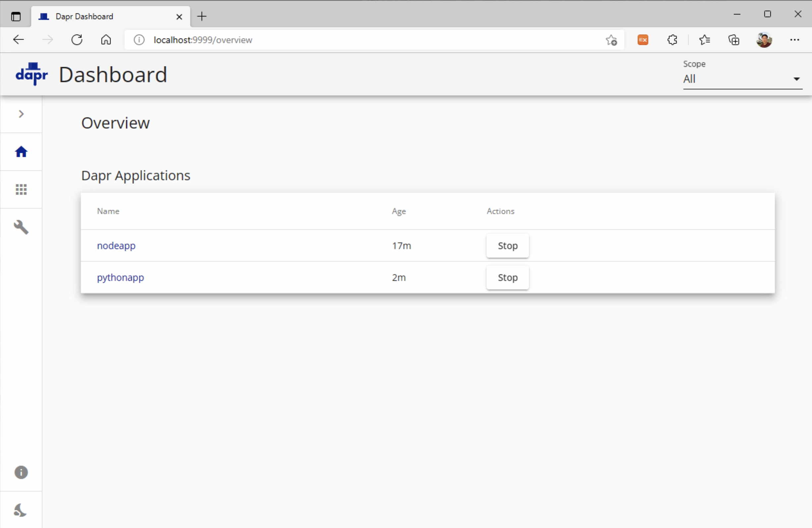Viewport: 812px width, 528px height.
Task: Click the orange extension badge in toolbar
Action: coord(643,40)
